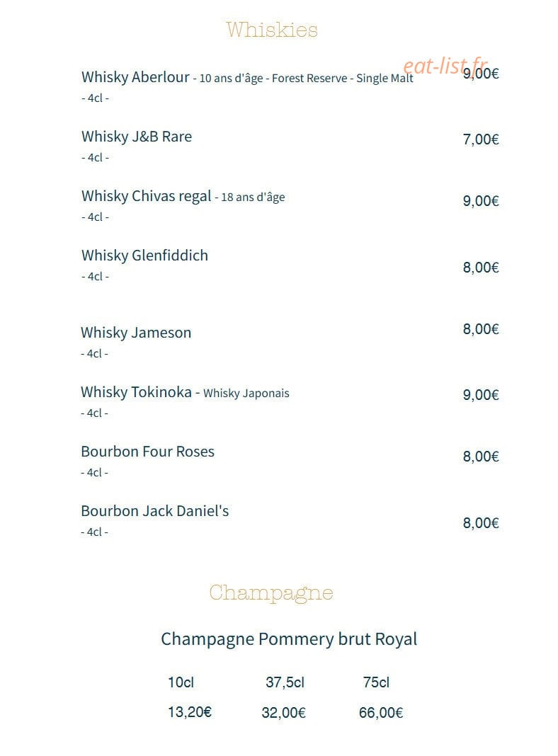Click Whisky Tokinoka Japanese whisky entry
The height and width of the screenshot is (756, 558).
185,392
